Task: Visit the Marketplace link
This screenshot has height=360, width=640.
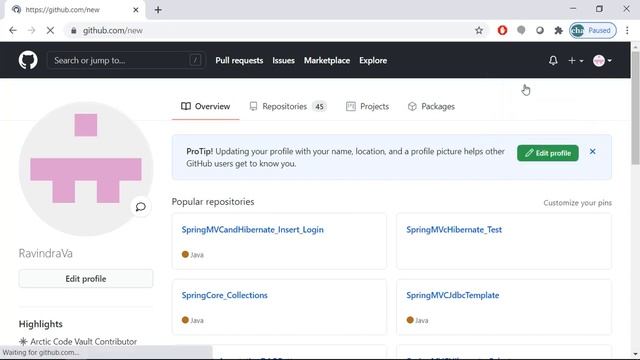Action: pyautogui.click(x=327, y=60)
